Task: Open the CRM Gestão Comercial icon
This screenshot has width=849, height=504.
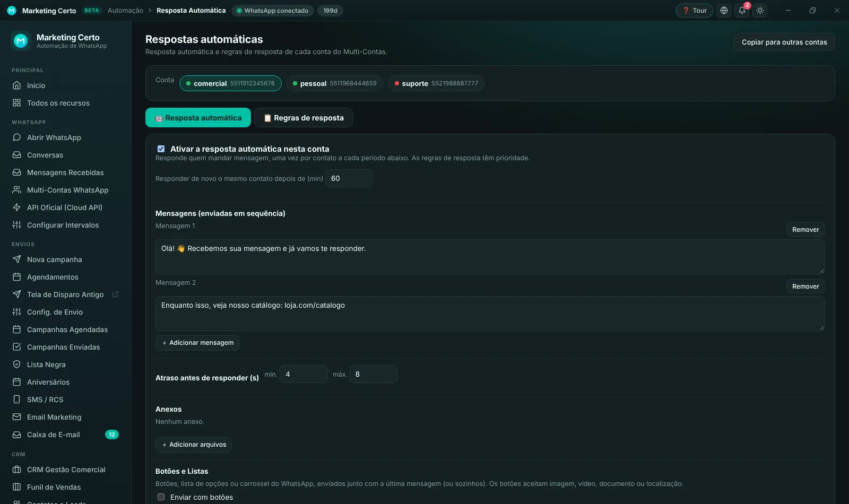Action: [17, 470]
